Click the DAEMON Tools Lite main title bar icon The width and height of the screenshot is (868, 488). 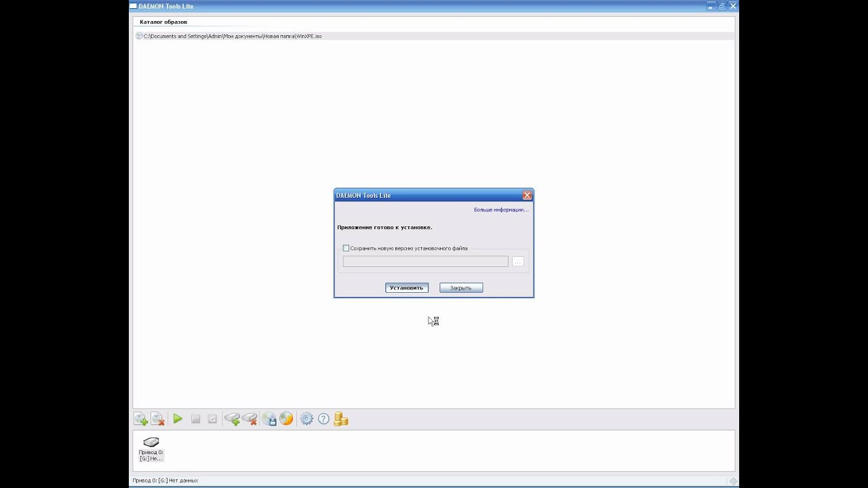[133, 6]
